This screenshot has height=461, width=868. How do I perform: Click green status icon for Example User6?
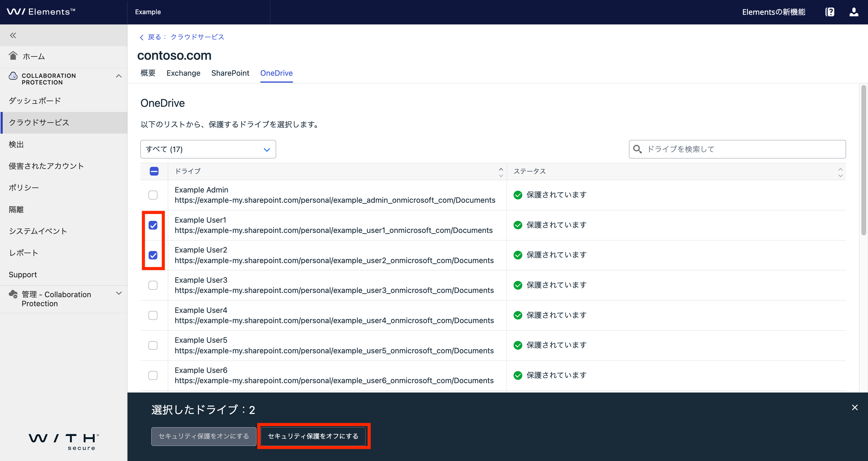point(518,375)
